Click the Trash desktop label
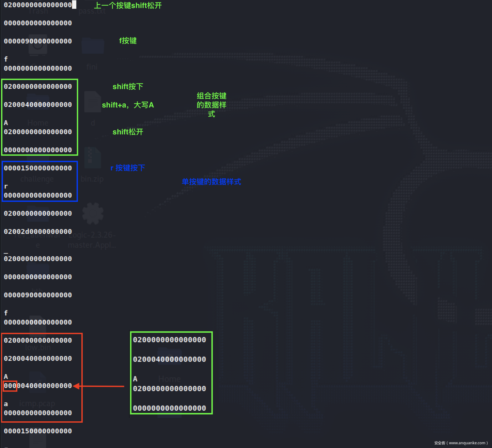The height and width of the screenshot is (448, 492). coord(38,11)
